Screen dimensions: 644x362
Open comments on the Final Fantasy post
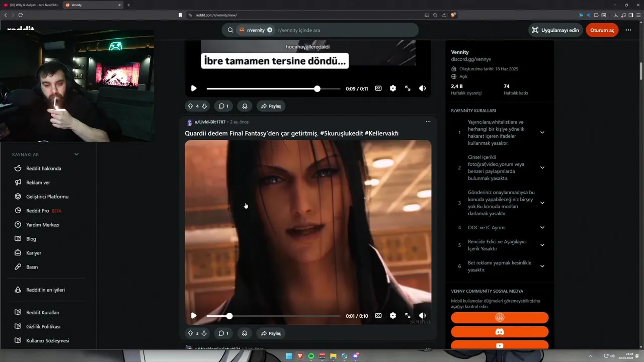pos(223,333)
